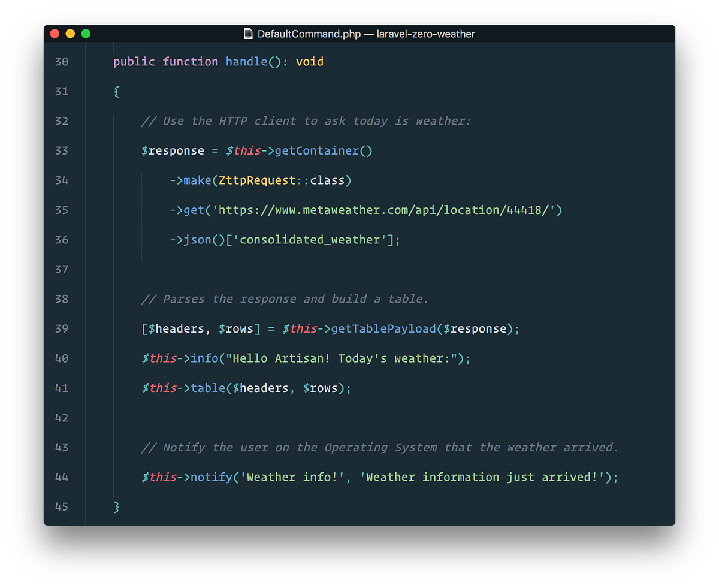The image size is (719, 588).
Task: Click the laravel-zero-weather title bar text
Action: pos(425,34)
